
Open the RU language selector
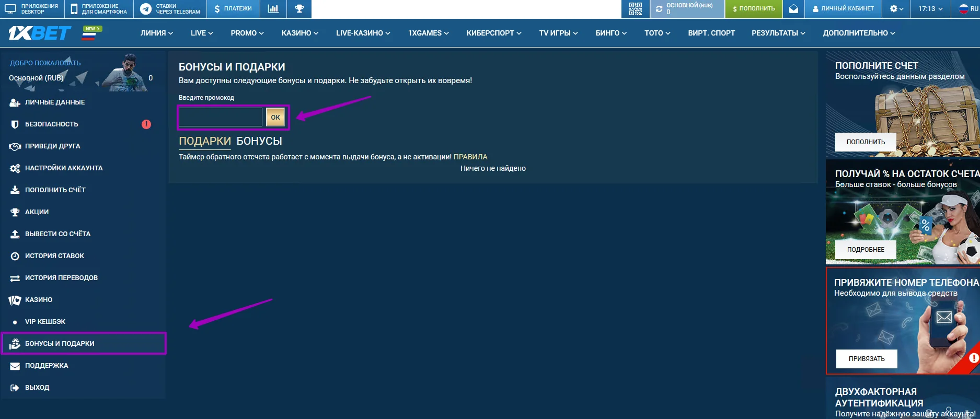pos(968,9)
